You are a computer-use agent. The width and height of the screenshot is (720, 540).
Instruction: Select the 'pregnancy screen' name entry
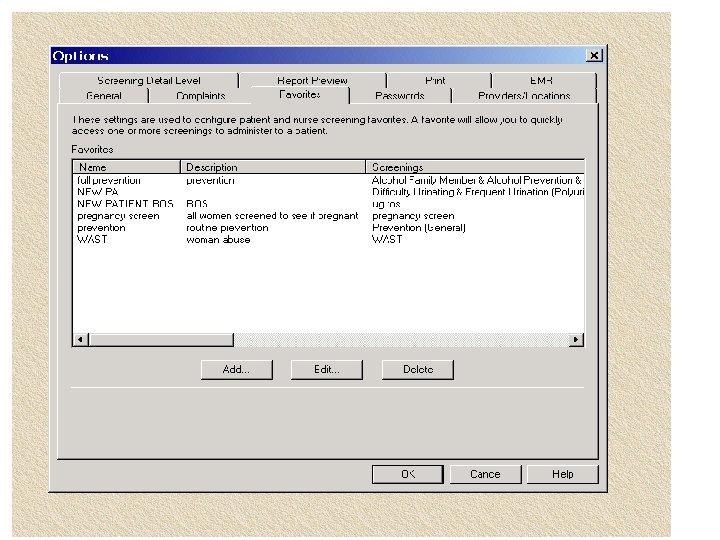click(x=118, y=216)
